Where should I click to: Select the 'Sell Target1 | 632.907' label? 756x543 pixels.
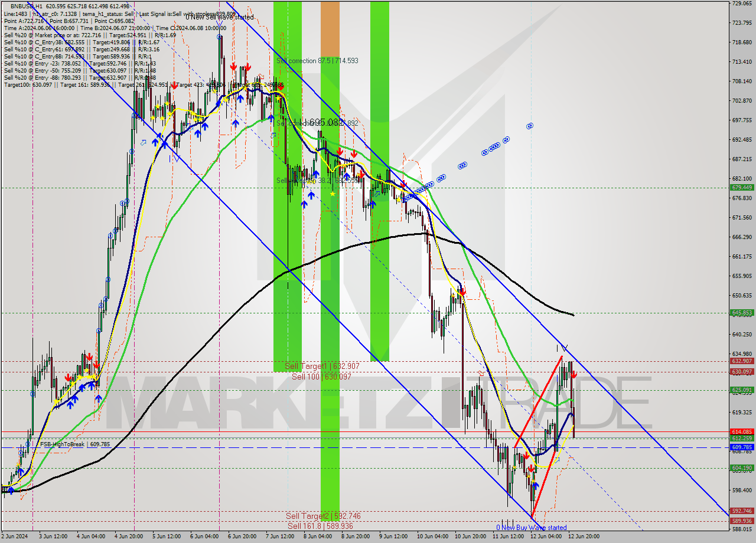point(322,366)
